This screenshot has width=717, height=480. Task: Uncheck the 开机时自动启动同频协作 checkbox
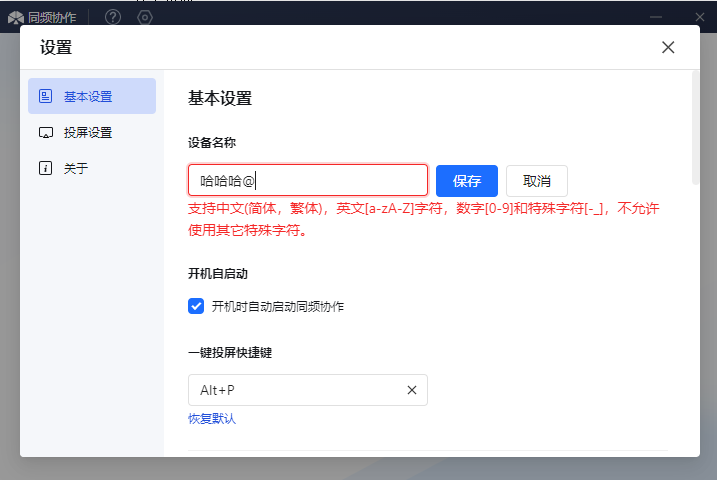click(196, 306)
